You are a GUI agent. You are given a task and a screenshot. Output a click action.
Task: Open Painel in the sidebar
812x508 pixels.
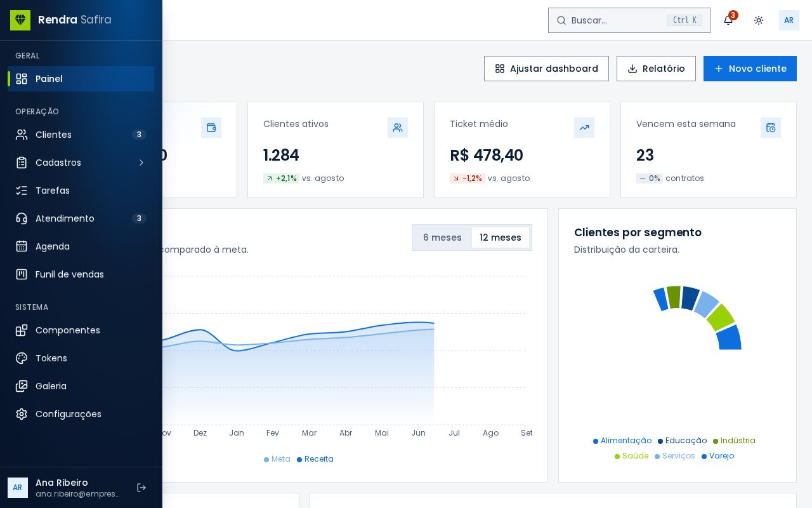click(81, 79)
